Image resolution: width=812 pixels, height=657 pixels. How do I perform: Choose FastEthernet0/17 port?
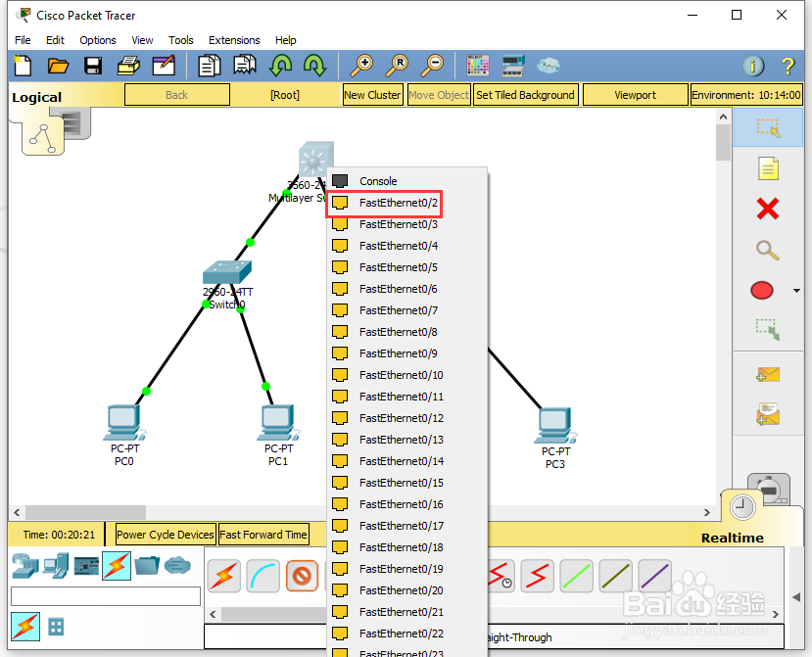[407, 526]
